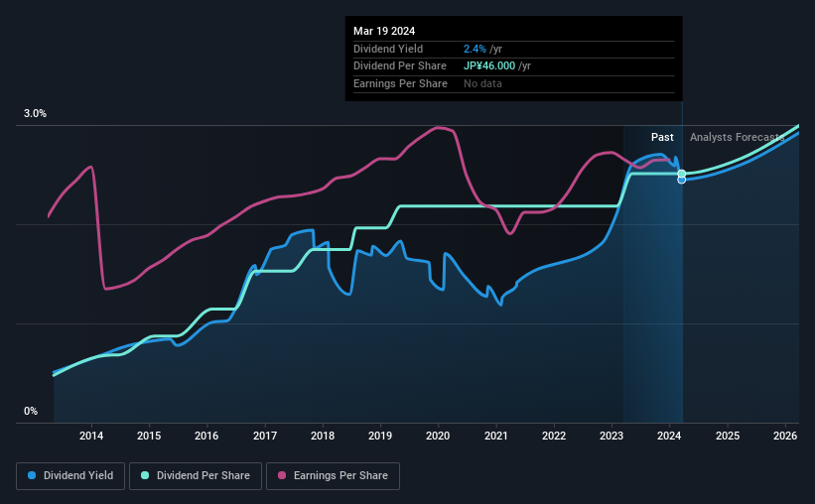
Task: Click the blue Dividend Yield legend dot
Action: coord(32,475)
